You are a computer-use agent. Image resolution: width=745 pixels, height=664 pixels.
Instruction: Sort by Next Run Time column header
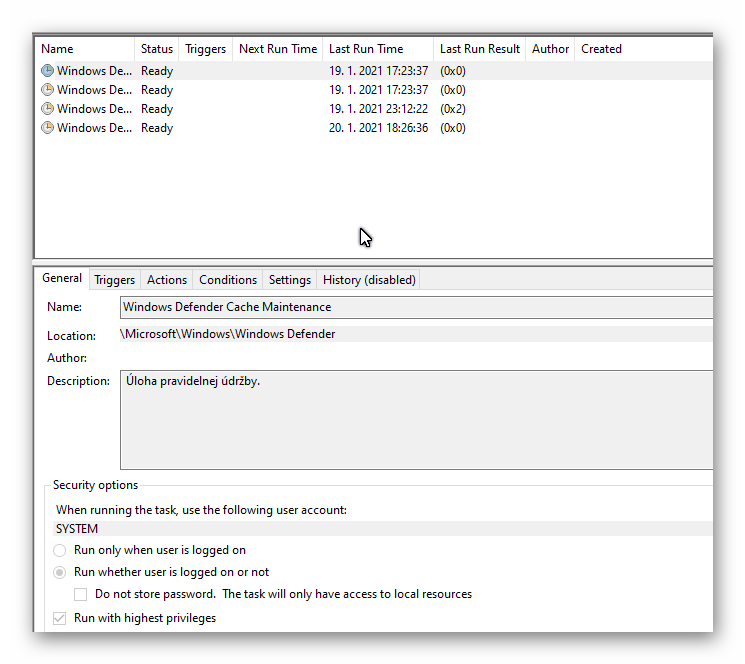(278, 49)
